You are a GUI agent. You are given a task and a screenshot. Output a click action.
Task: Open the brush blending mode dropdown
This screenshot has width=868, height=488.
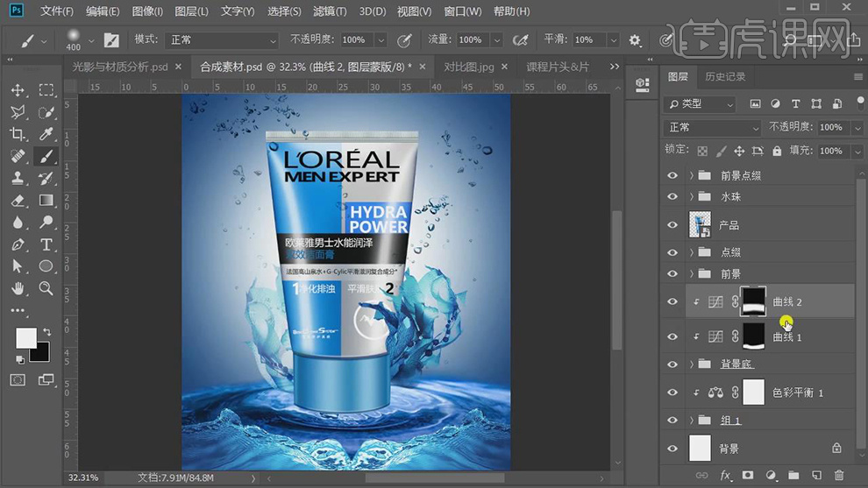coord(222,40)
